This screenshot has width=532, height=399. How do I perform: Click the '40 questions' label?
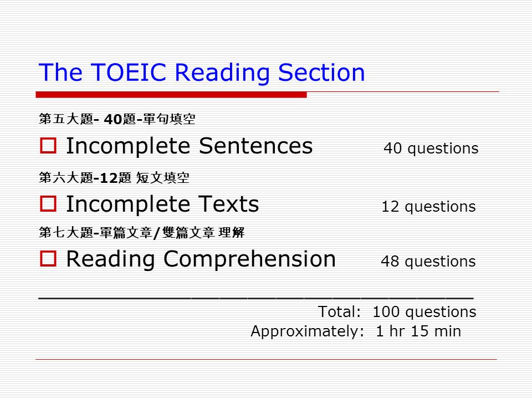click(431, 149)
